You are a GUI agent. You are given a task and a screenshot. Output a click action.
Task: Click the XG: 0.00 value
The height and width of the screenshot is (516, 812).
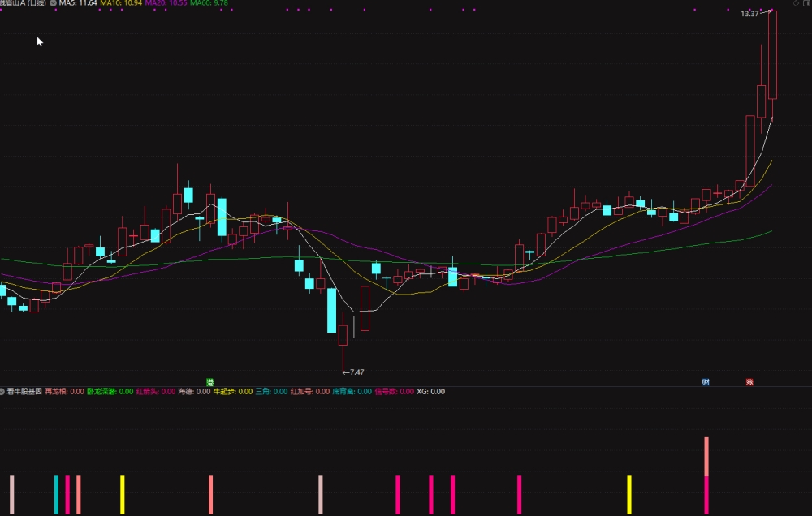pos(431,392)
